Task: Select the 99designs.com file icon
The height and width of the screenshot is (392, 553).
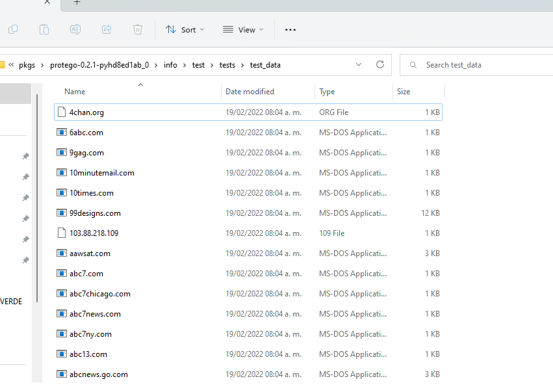Action: 62,213
